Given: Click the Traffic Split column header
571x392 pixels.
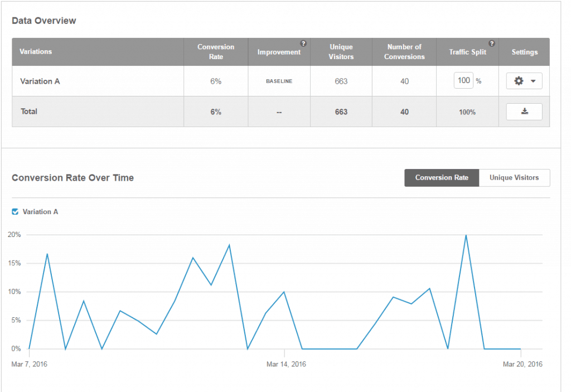Looking at the screenshot, I should [467, 52].
